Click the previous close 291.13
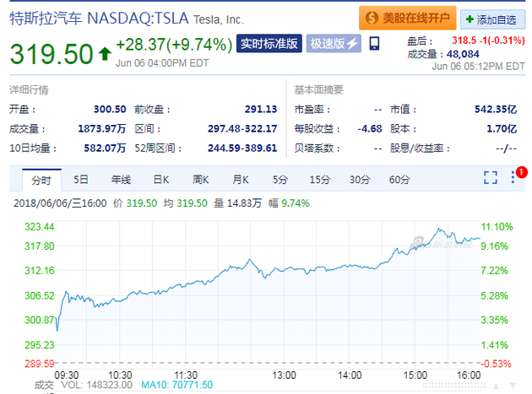This screenshot has height=394, width=532. point(261,109)
